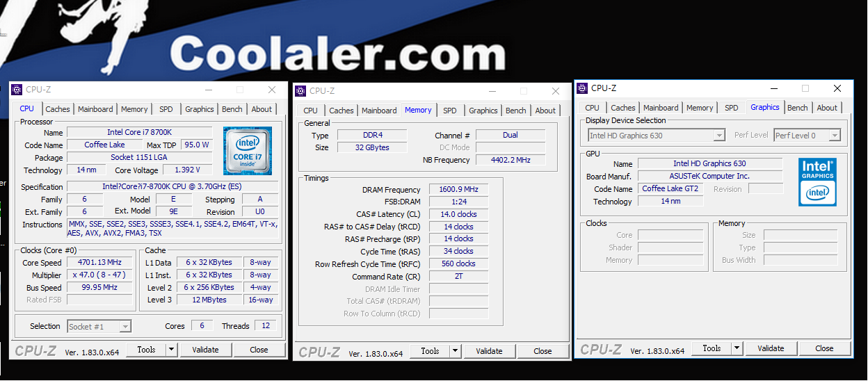Click the Code Name field Coffee Lake
This screenshot has height=381, width=868.
point(104,145)
